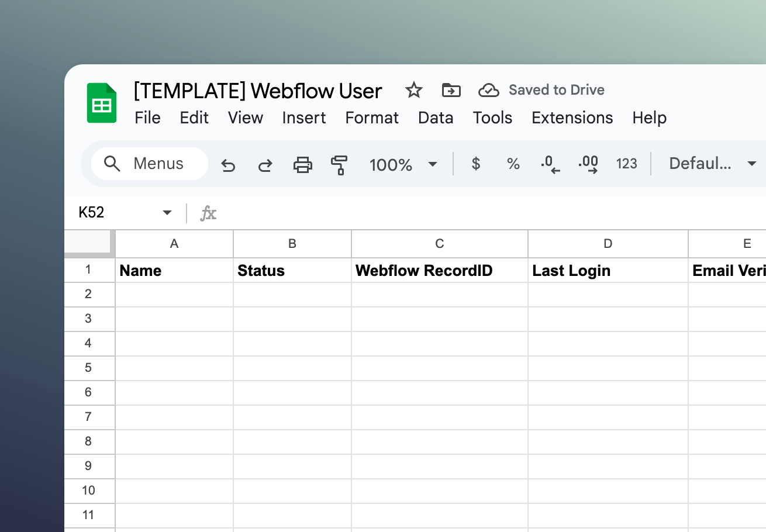Click the Saved to Drive cloud icon
This screenshot has width=766, height=532.
point(489,90)
